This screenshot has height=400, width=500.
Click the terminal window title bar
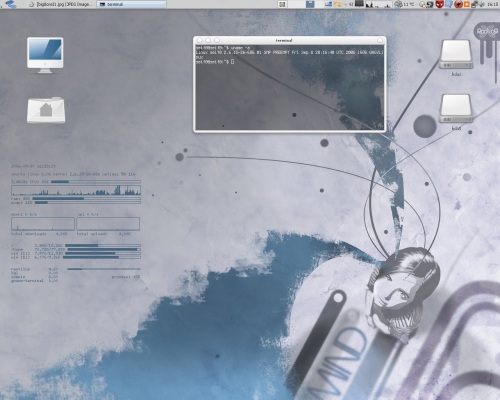(289, 40)
